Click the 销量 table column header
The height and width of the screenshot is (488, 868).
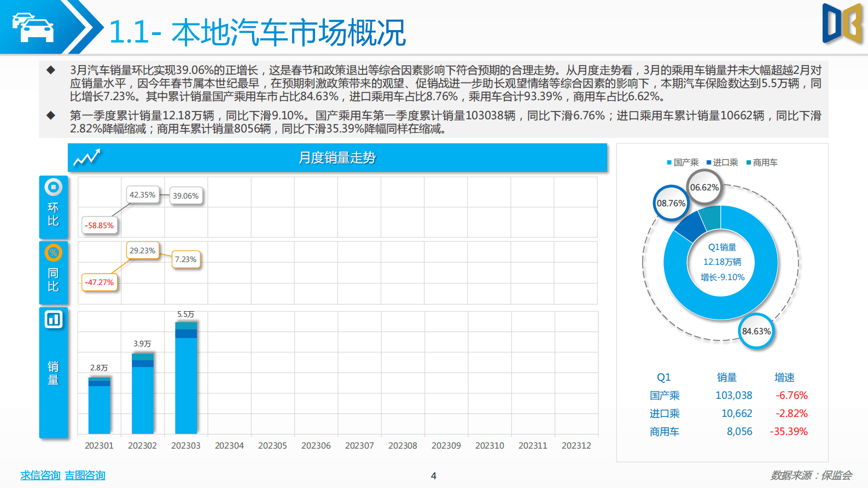coord(727,377)
